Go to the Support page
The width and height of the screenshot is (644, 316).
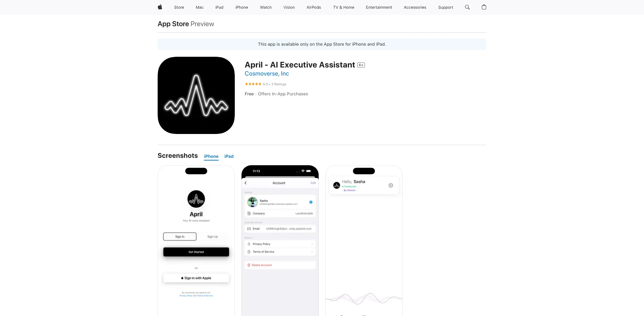(x=445, y=7)
